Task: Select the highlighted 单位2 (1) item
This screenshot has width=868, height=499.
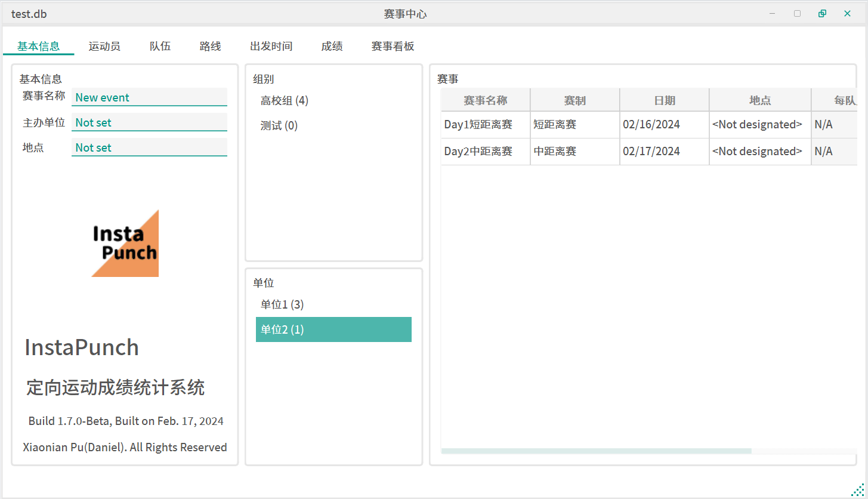Action: coord(333,329)
